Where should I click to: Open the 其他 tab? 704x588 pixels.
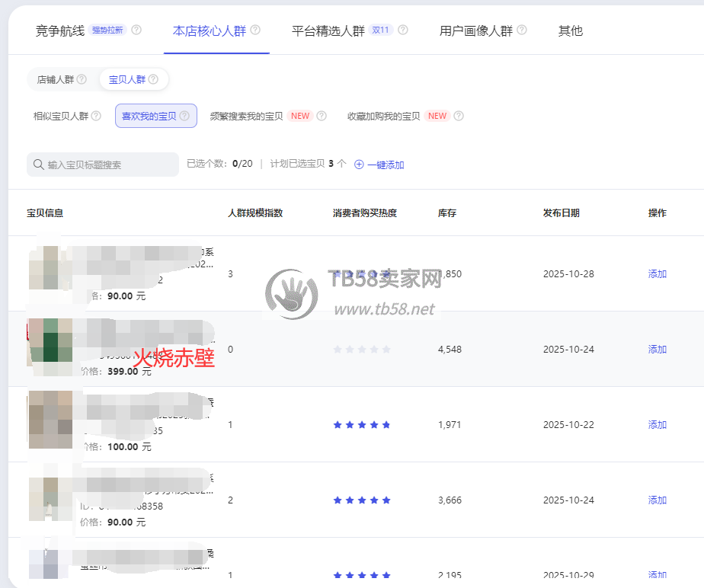(570, 30)
